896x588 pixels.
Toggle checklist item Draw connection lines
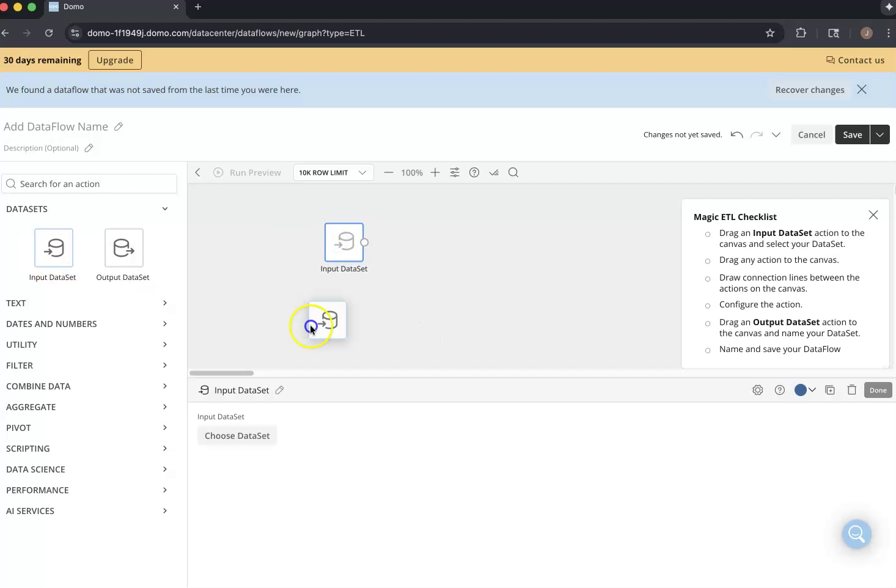[x=708, y=279]
